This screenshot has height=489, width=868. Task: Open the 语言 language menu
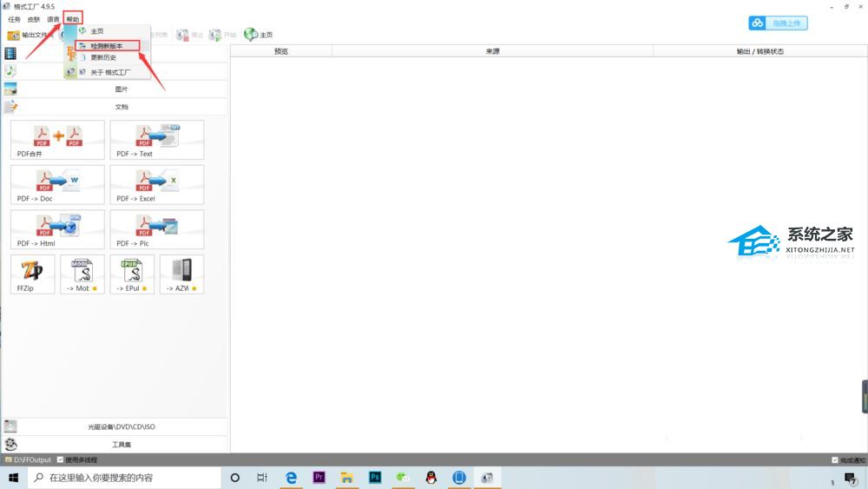click(x=53, y=19)
